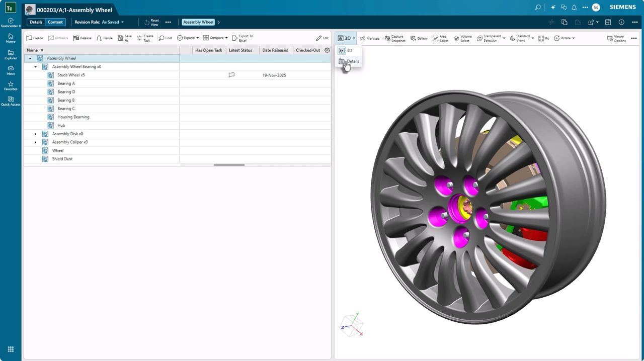Switch to the Details tab

click(36, 22)
